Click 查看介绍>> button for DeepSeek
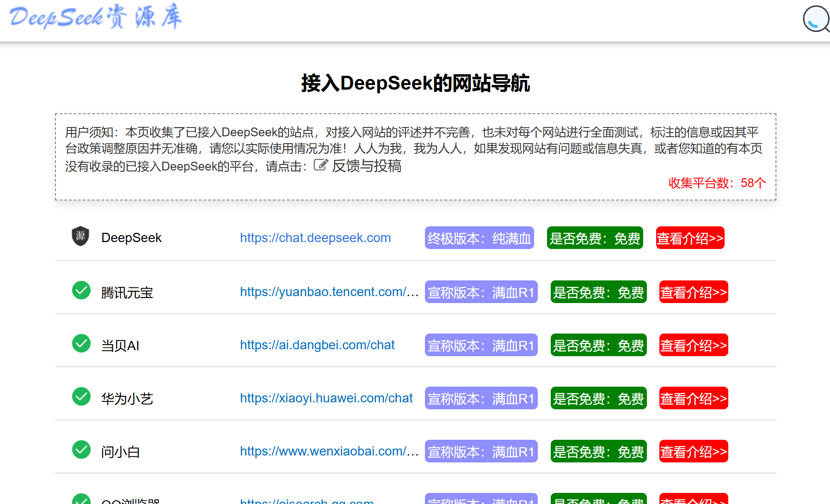This screenshot has height=504, width=830. click(x=690, y=238)
